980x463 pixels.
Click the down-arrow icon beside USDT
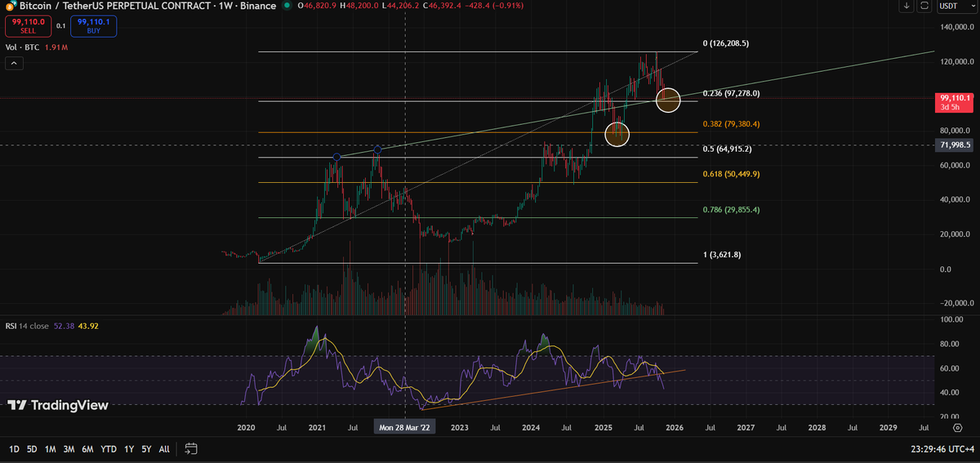pos(907,7)
